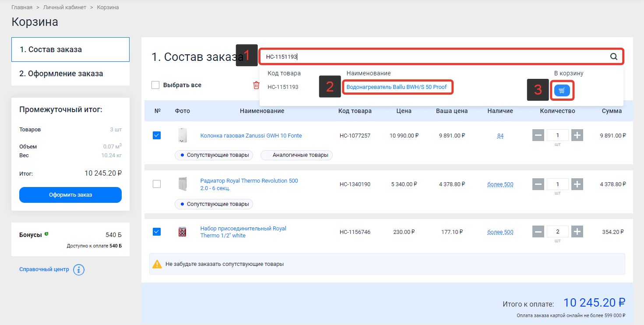The height and width of the screenshot is (325, 644).
Task: Open the 1. Состав заказа step tab
Action: (70, 49)
